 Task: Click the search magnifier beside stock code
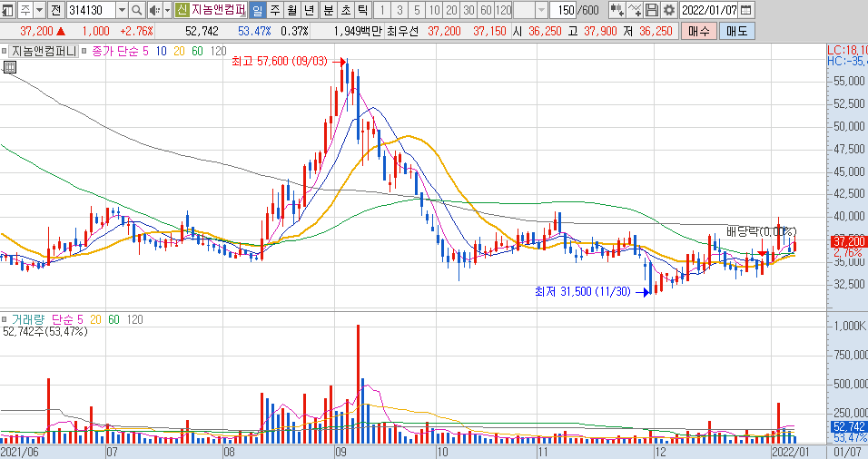pos(137,9)
